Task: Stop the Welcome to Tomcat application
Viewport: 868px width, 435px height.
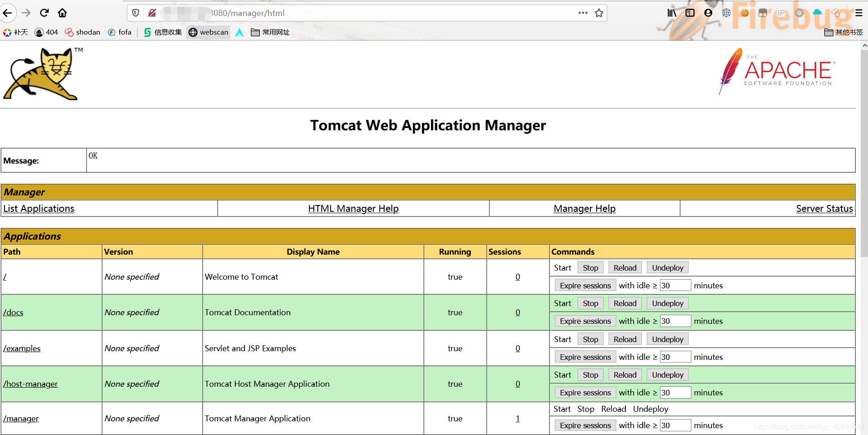Action: point(590,268)
